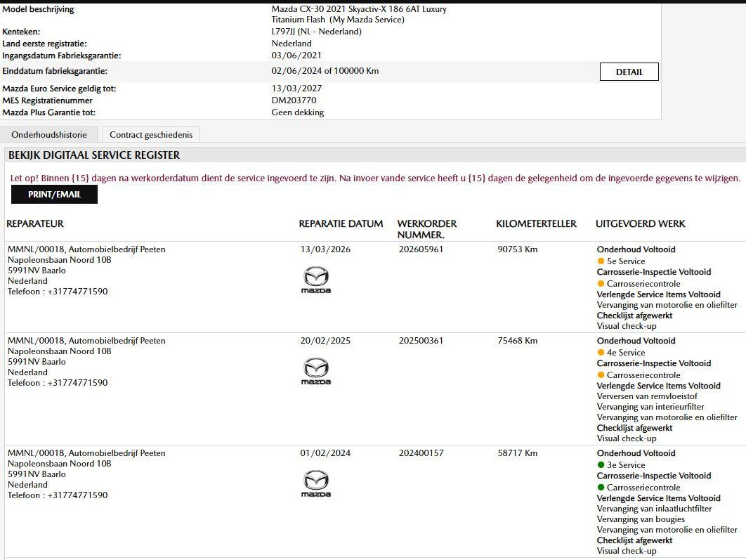Select the Geen dekking value
This screenshot has width=746, height=560.
[x=298, y=112]
